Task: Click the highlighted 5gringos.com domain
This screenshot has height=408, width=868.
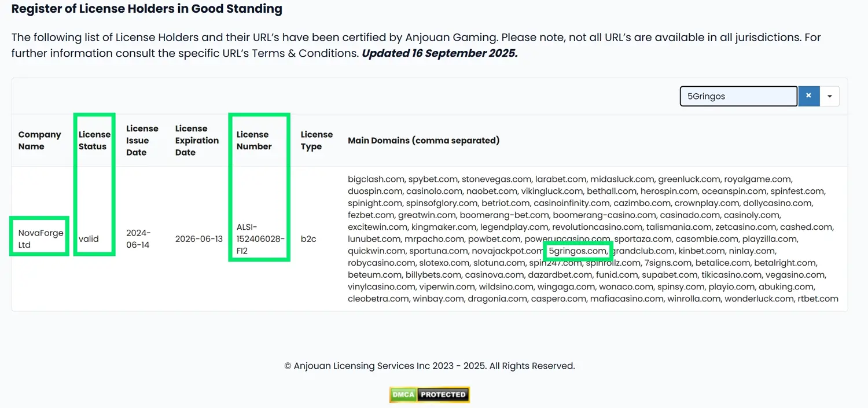Action: coord(577,251)
